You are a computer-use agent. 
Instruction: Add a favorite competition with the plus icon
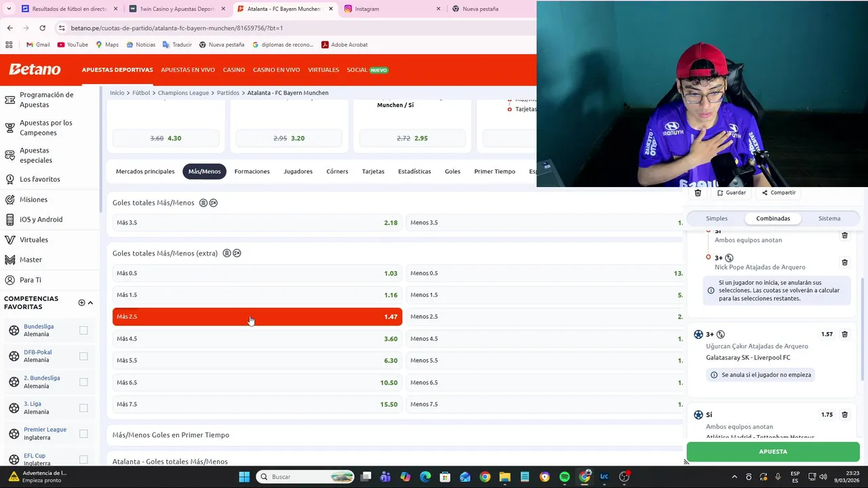point(81,303)
